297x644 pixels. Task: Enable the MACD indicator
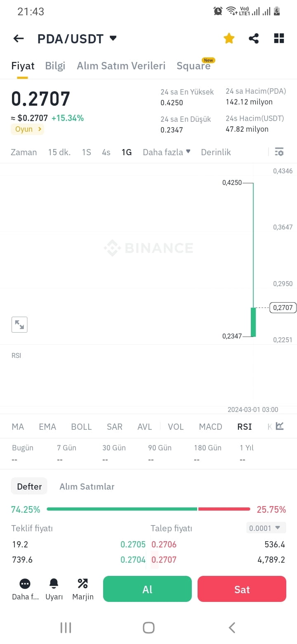click(x=210, y=426)
